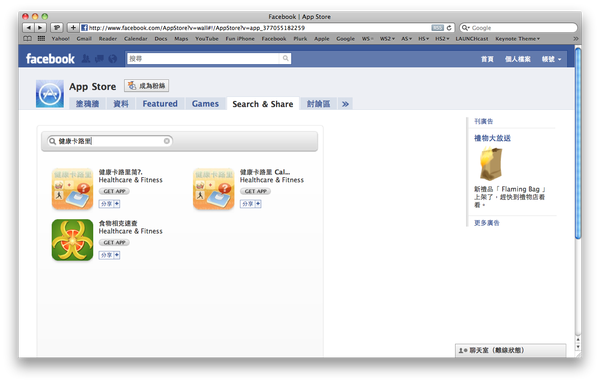The width and height of the screenshot is (600, 383).
Task: Click the Google search magnifier dropdown icon
Action: [x=465, y=28]
